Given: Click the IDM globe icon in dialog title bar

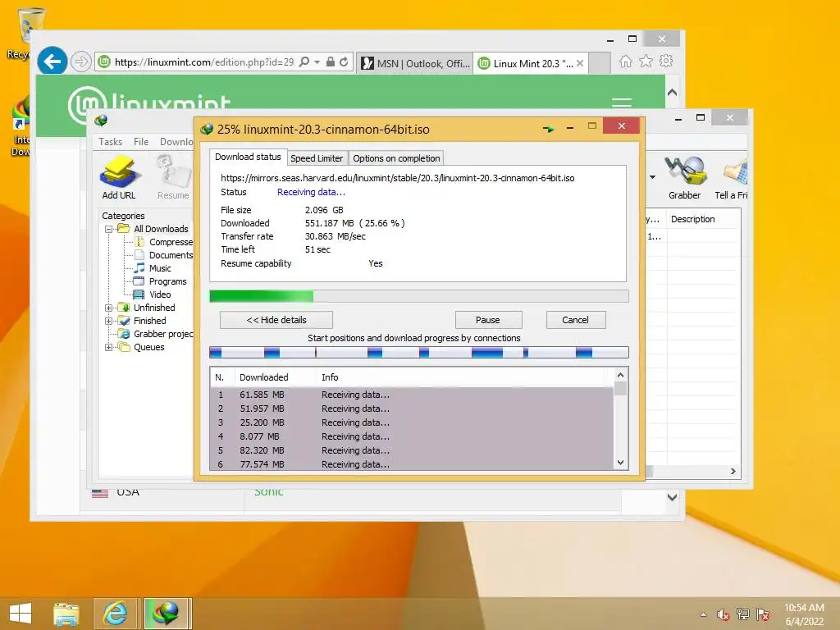Looking at the screenshot, I should coord(207,129).
